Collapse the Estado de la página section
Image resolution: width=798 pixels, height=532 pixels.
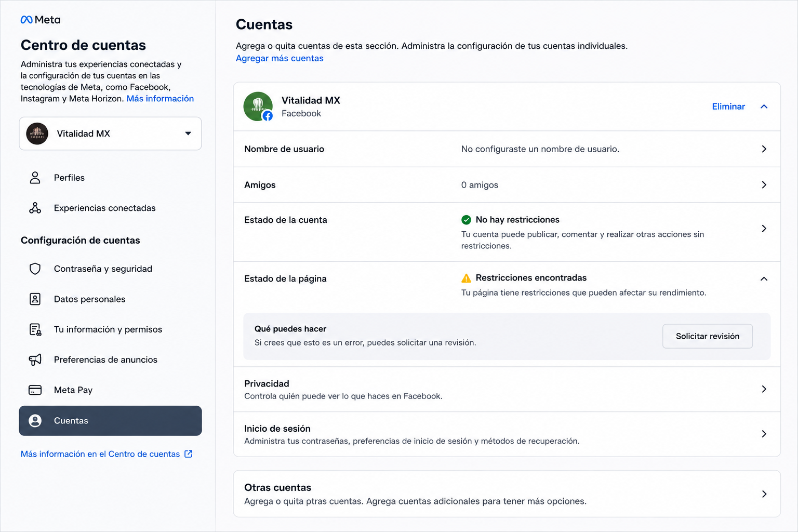pyautogui.click(x=764, y=279)
